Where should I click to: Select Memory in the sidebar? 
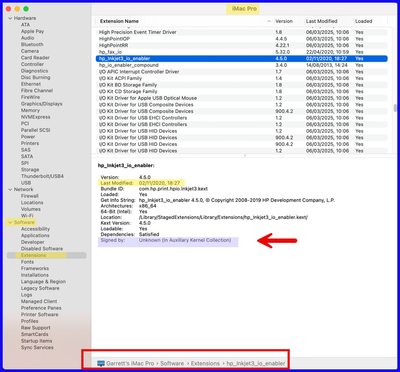click(x=30, y=110)
